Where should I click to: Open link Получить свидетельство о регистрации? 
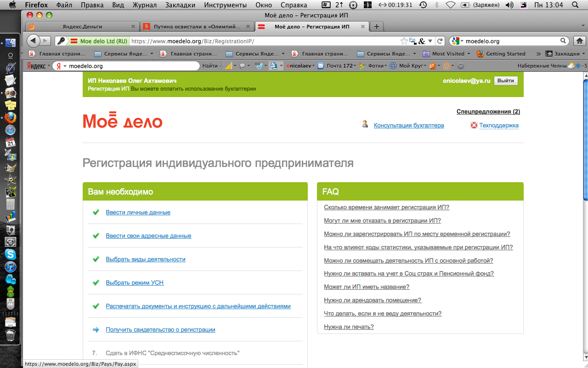(x=160, y=329)
